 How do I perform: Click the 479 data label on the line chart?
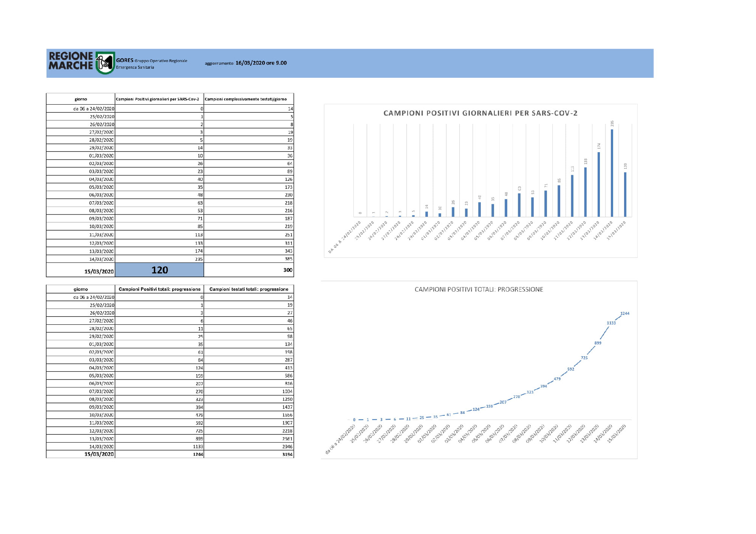click(x=557, y=379)
